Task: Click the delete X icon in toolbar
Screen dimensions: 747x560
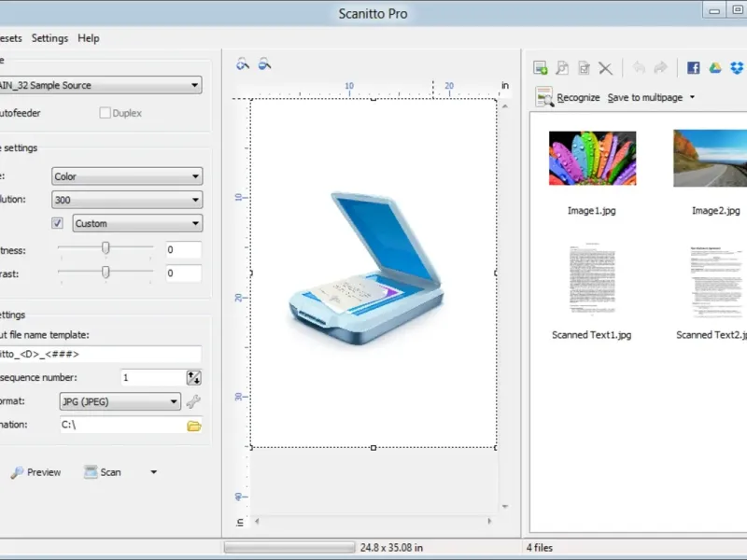Action: click(x=605, y=68)
